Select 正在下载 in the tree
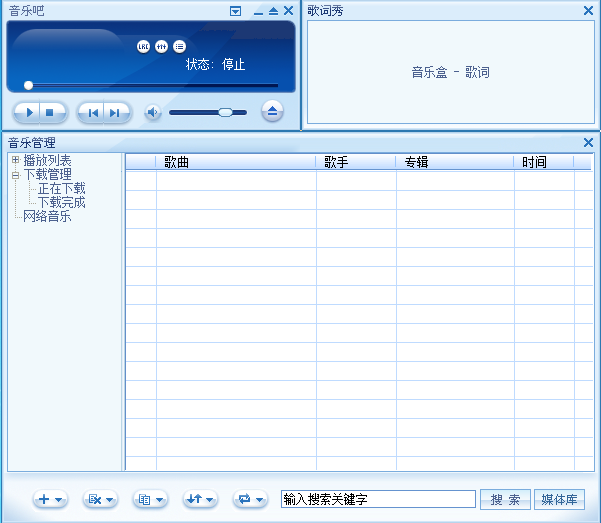This screenshot has width=601, height=523. [61, 188]
